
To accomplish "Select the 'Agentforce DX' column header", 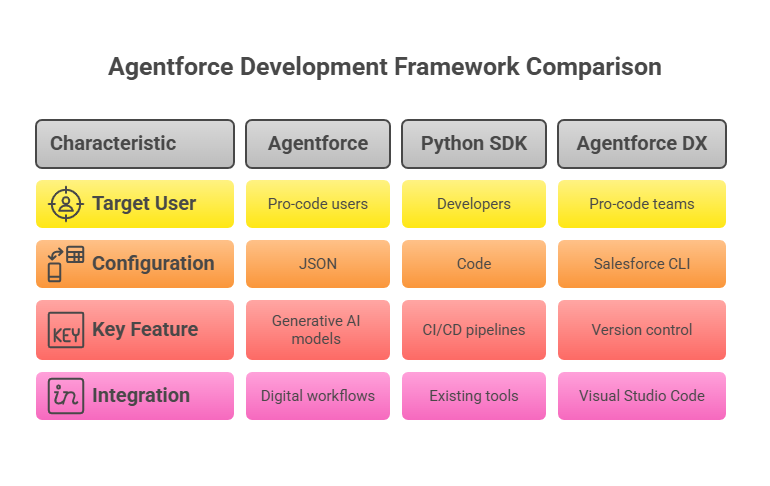I will (642, 144).
